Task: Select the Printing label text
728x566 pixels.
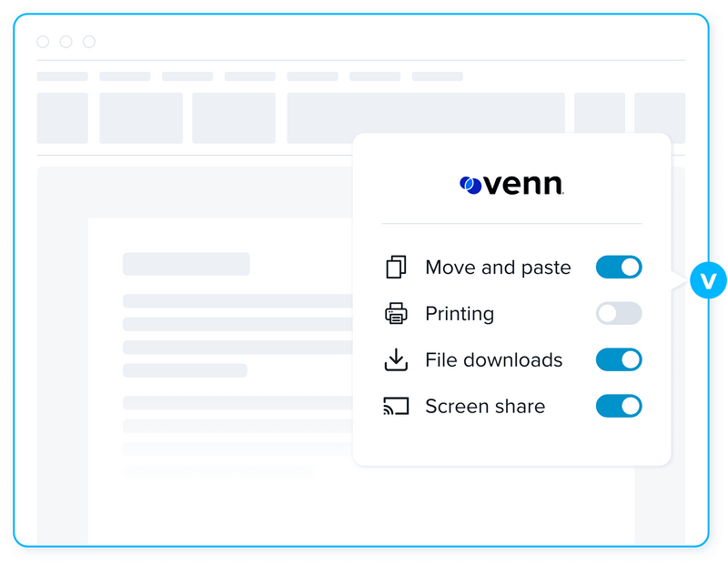Action: coord(460,314)
